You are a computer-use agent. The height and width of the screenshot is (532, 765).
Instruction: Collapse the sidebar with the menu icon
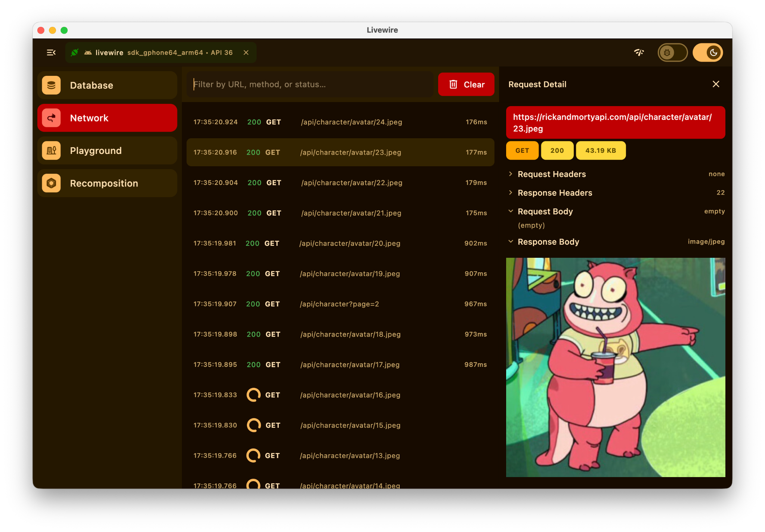[x=51, y=53]
